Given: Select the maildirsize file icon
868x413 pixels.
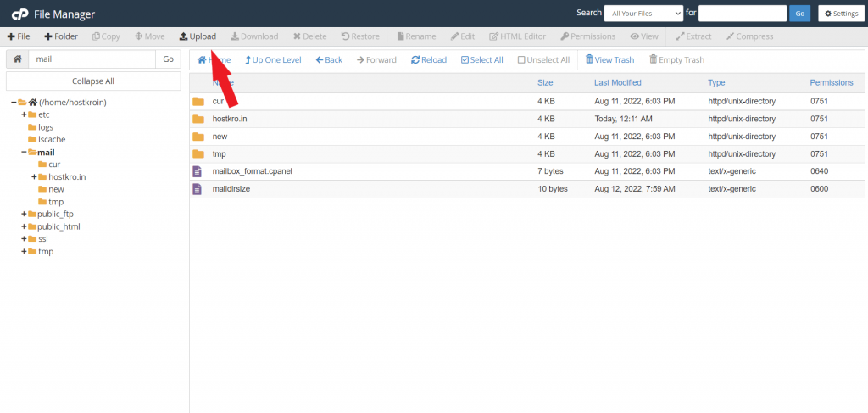Looking at the screenshot, I should click(197, 189).
